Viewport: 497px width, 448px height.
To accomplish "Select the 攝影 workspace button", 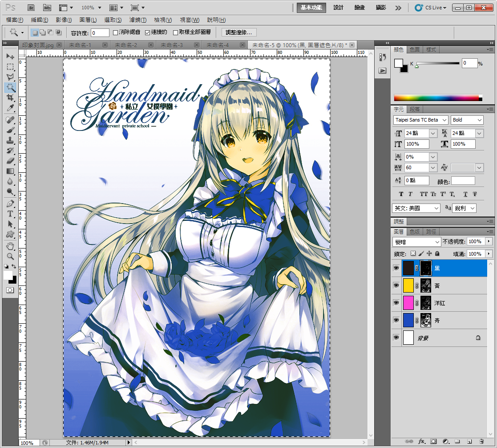I will (x=381, y=8).
